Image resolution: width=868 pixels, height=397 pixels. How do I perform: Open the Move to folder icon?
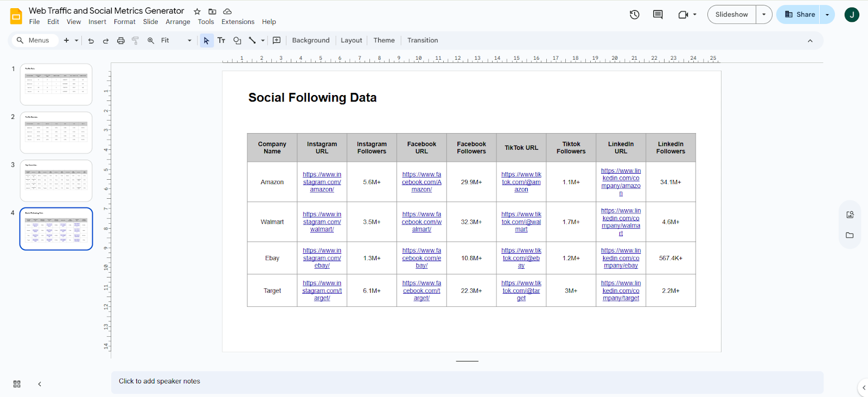(x=213, y=11)
